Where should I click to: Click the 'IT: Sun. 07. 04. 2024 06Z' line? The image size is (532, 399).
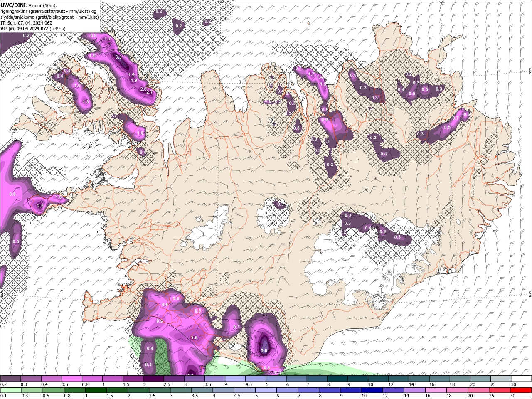26,23
